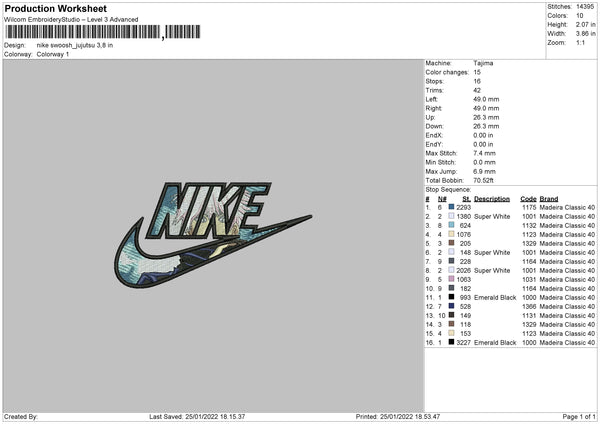
Task: Click code '1366' in row 12
Action: click(529, 307)
